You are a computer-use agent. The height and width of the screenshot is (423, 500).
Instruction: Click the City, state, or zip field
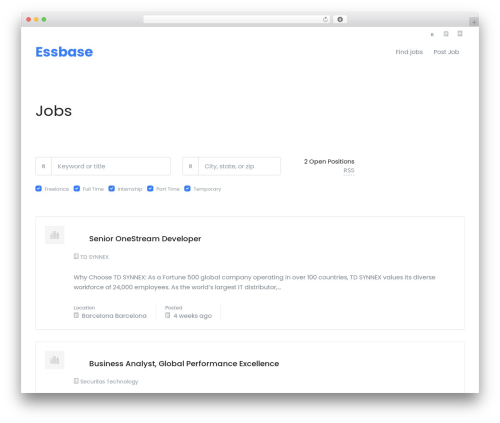[239, 166]
